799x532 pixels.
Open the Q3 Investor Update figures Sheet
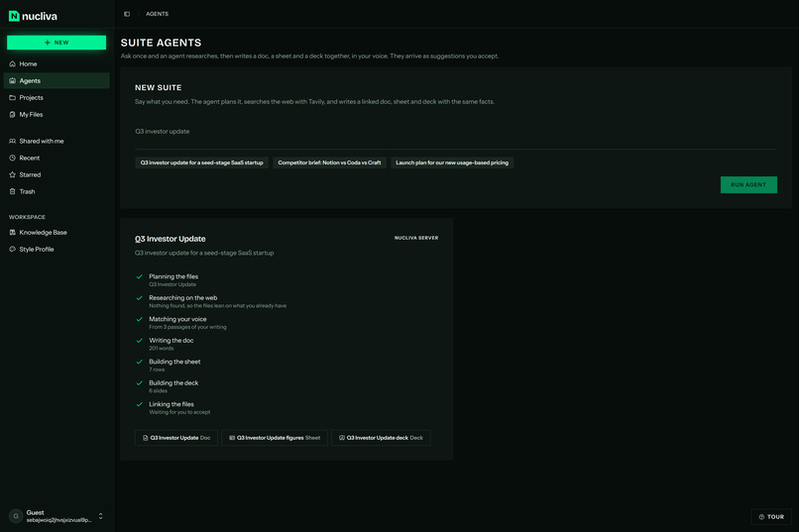tap(275, 438)
